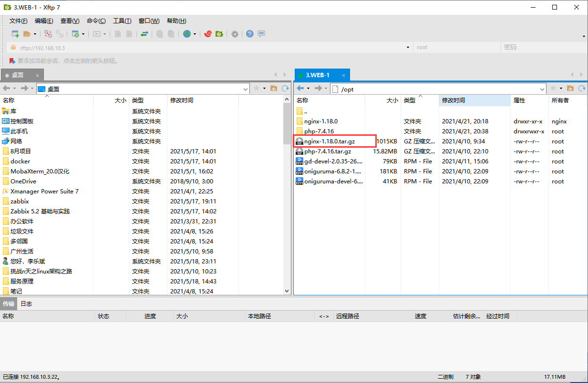Close the 3.WEB-1 session tab
Viewport: 588px width, 383px height.
(x=343, y=75)
